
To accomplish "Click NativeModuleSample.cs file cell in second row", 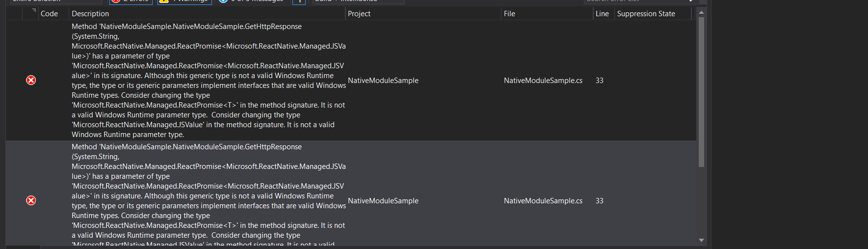I will 543,201.
